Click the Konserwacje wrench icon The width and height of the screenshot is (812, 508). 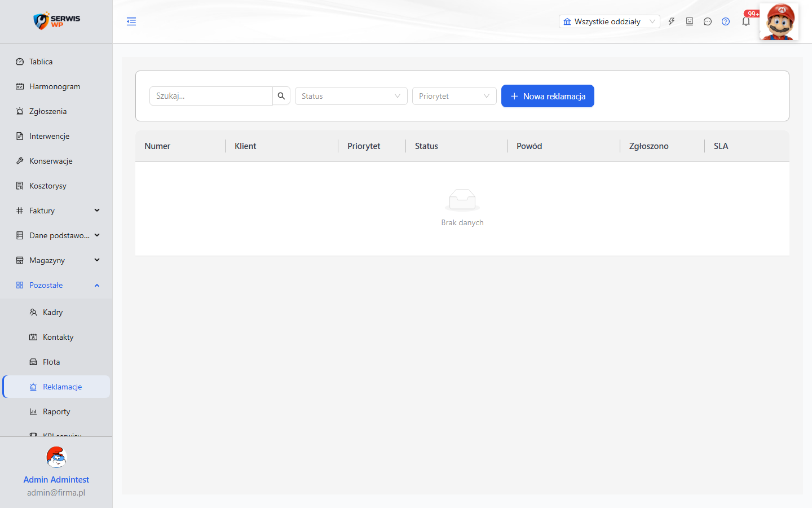coord(20,161)
